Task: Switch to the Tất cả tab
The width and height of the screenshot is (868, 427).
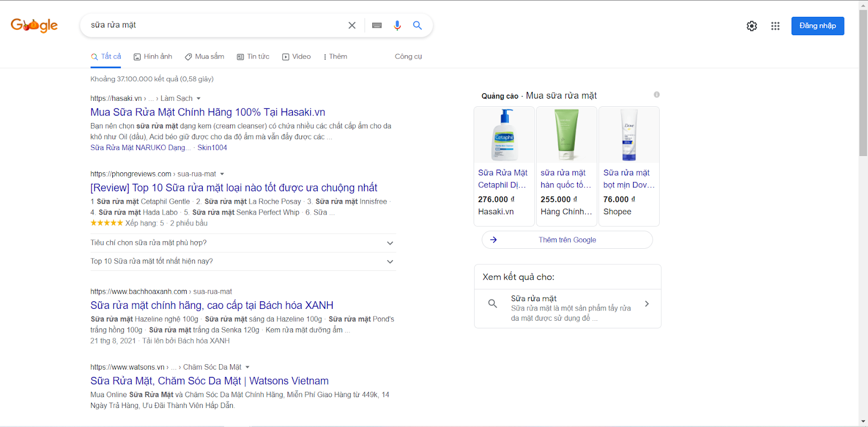Action: click(x=106, y=56)
